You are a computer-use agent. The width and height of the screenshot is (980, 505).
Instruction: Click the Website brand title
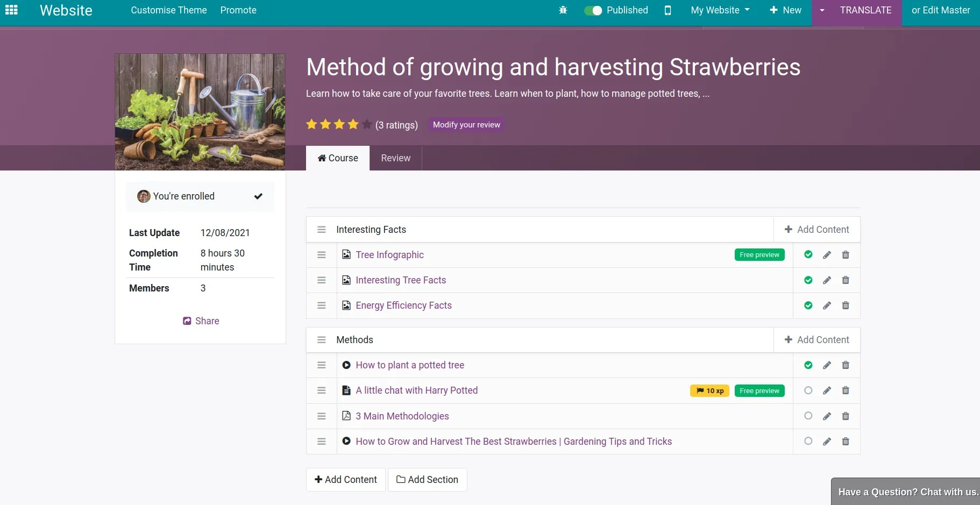click(66, 10)
